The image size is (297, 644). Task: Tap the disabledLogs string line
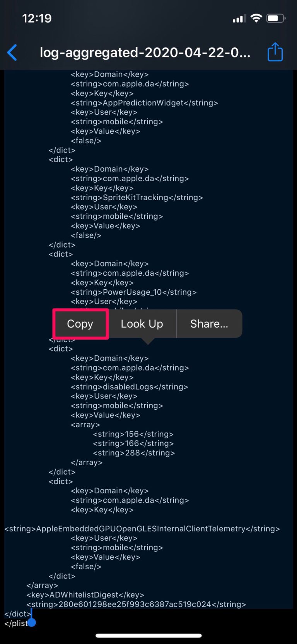point(130,386)
